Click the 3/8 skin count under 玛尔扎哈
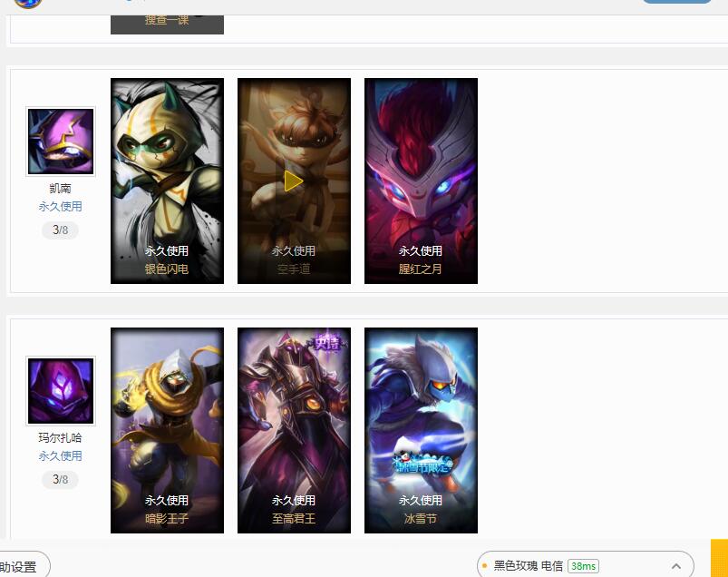Image resolution: width=728 pixels, height=577 pixels. click(61, 479)
